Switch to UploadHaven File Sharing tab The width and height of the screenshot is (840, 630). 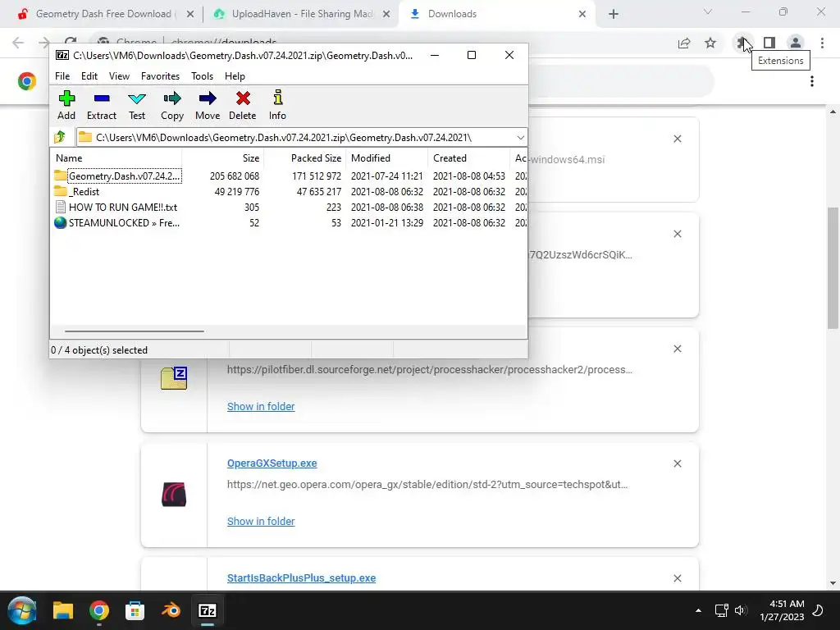point(302,14)
